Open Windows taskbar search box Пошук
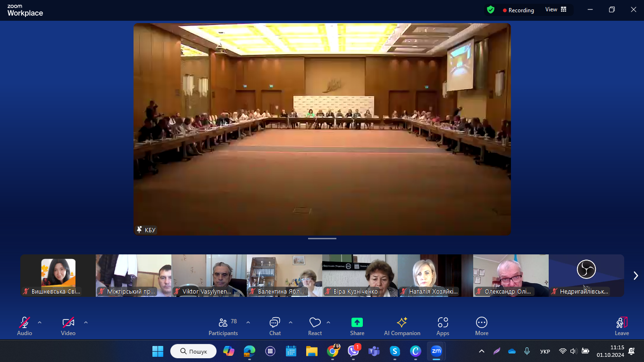The image size is (644, 362). click(x=193, y=351)
